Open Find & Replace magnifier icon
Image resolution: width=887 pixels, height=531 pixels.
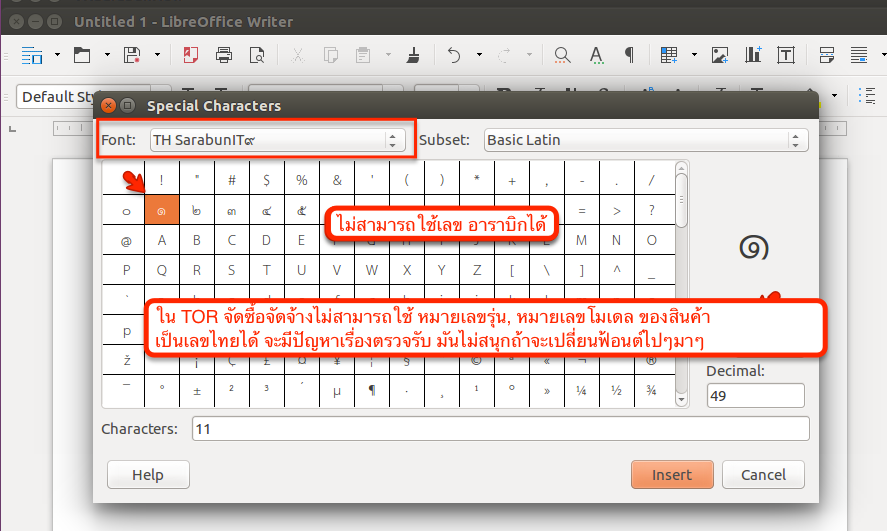pyautogui.click(x=562, y=55)
